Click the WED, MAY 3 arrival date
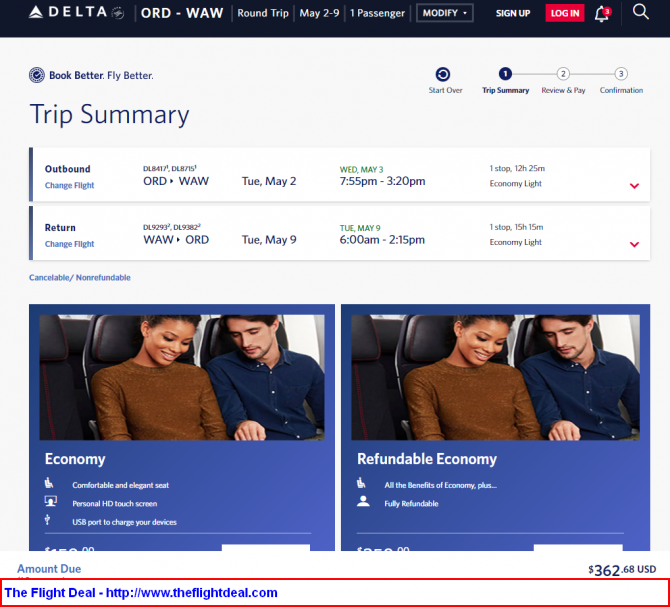 361,170
